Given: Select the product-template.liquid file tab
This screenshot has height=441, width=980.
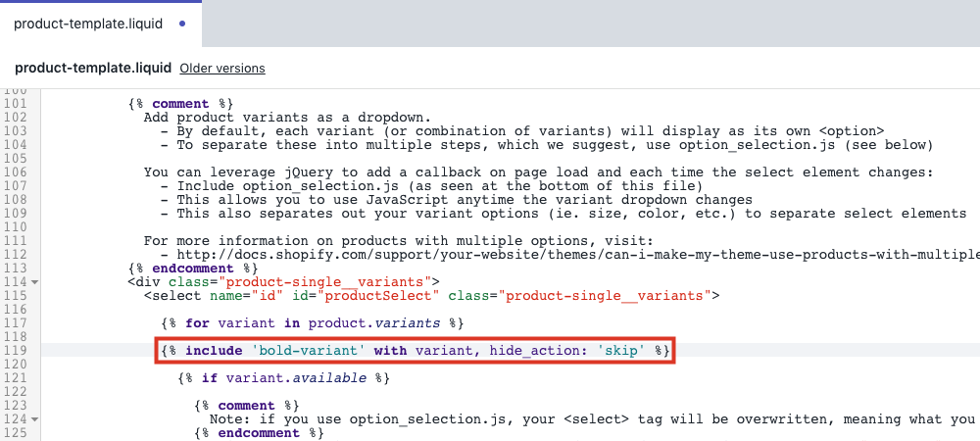Looking at the screenshot, I should pos(101,24).
